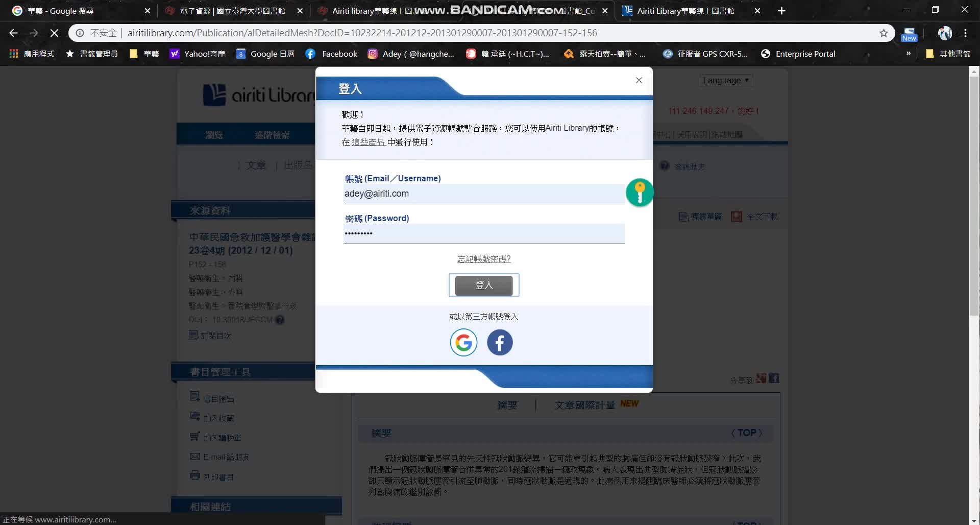Open the 進階檢索 advanced search menu

click(272, 135)
